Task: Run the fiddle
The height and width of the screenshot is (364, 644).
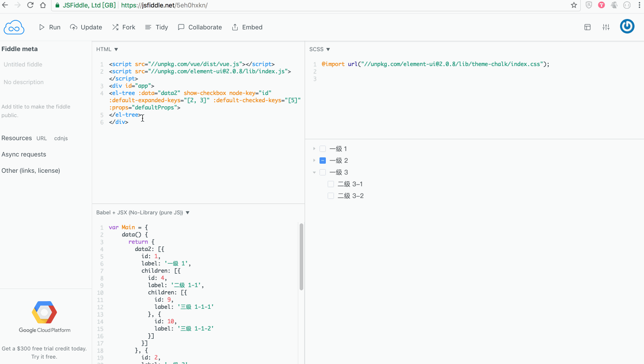Action: click(x=49, y=27)
